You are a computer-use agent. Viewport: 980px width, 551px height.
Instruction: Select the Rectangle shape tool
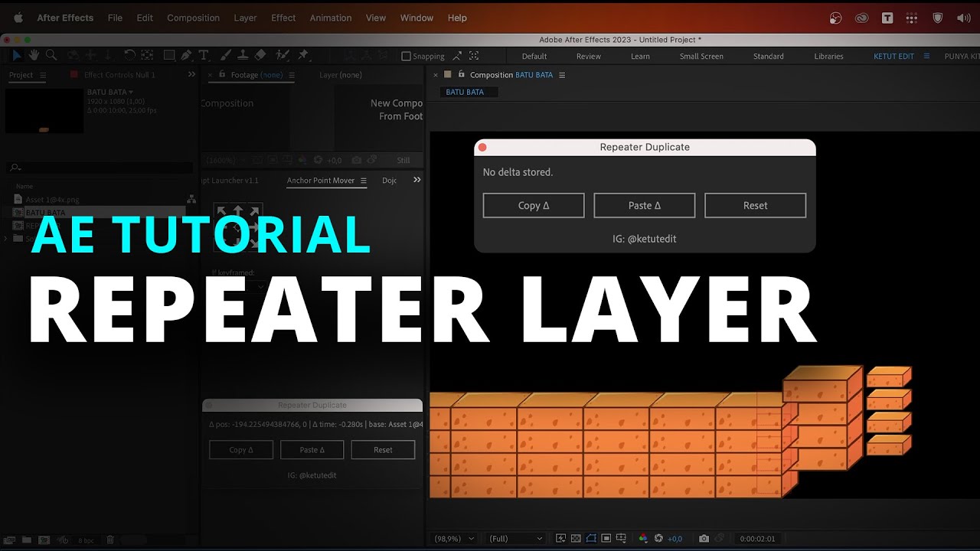pyautogui.click(x=169, y=55)
